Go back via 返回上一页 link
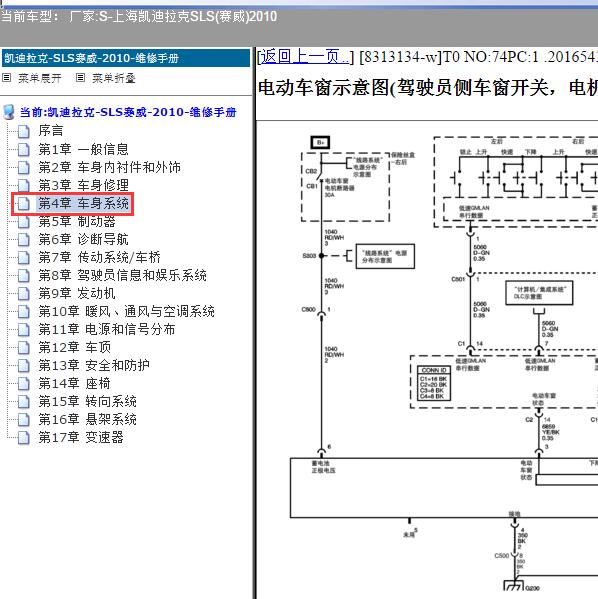 point(305,57)
